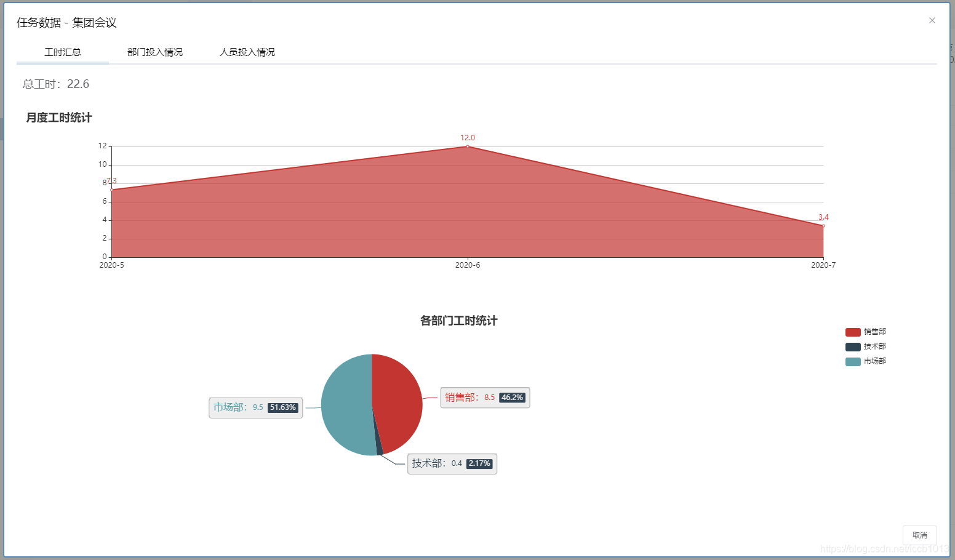
Task: Toggle 技术部 dark legend swatch
Action: point(853,347)
